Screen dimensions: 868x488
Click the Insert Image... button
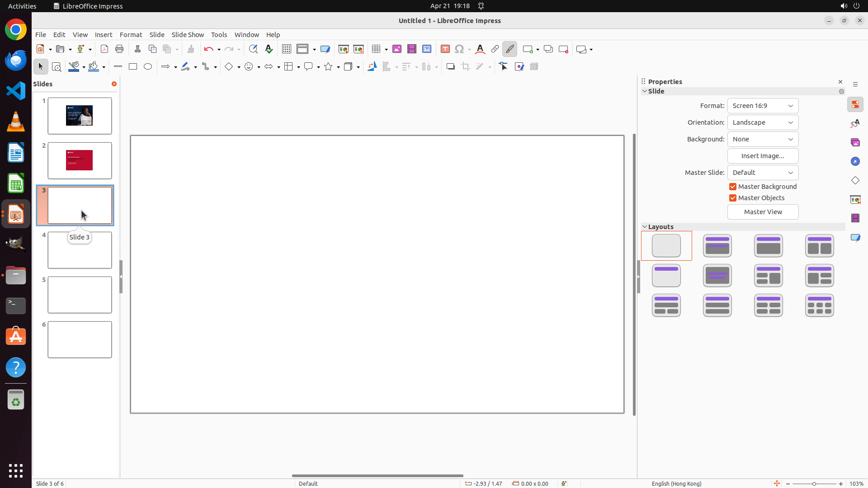pyautogui.click(x=763, y=156)
